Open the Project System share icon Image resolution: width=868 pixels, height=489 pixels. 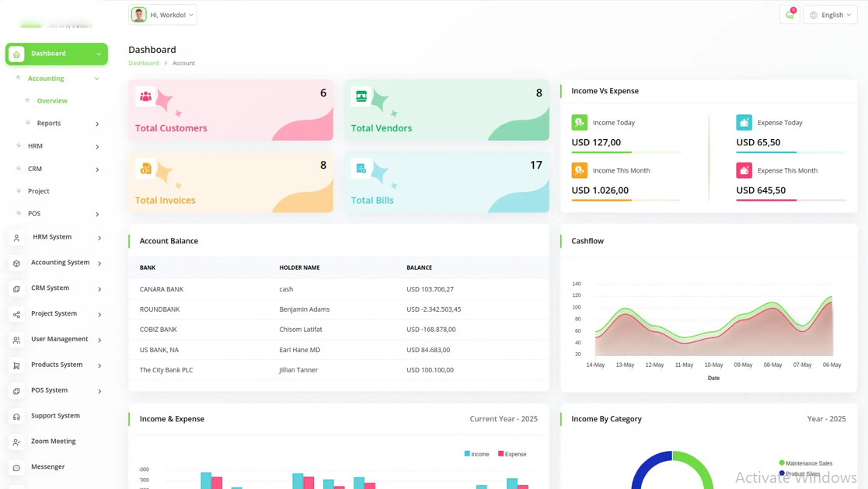click(17, 314)
